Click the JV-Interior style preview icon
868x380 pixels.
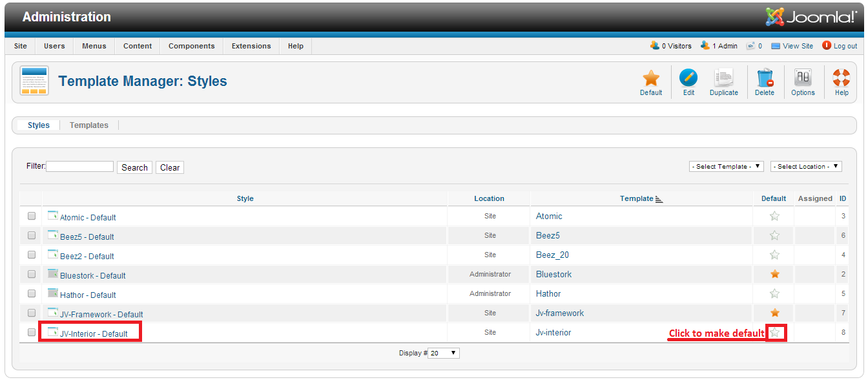point(53,332)
